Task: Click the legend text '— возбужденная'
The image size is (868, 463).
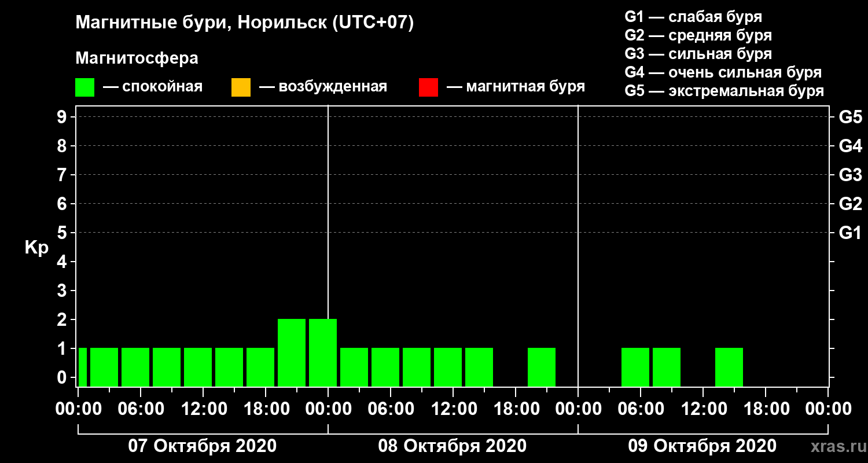Action: 323,87
